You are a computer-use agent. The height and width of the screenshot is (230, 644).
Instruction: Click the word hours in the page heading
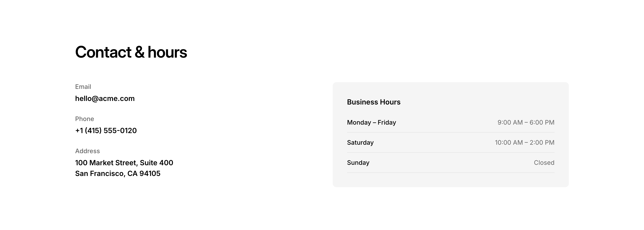(x=167, y=52)
